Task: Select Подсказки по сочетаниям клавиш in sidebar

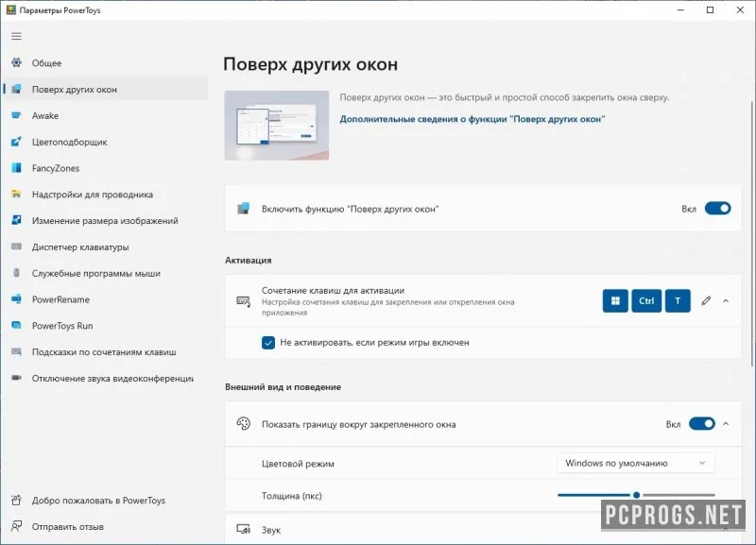Action: tap(104, 352)
